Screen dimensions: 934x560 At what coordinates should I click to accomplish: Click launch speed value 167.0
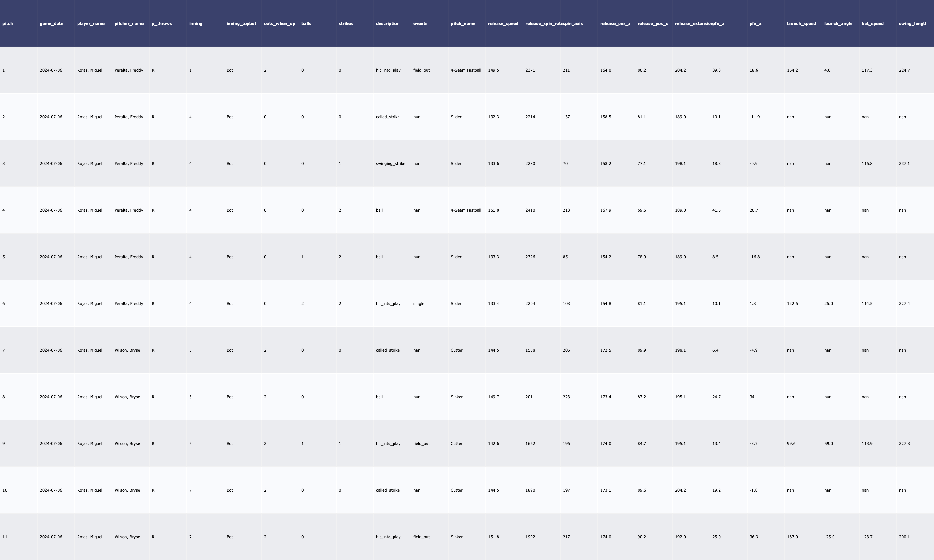pos(792,537)
